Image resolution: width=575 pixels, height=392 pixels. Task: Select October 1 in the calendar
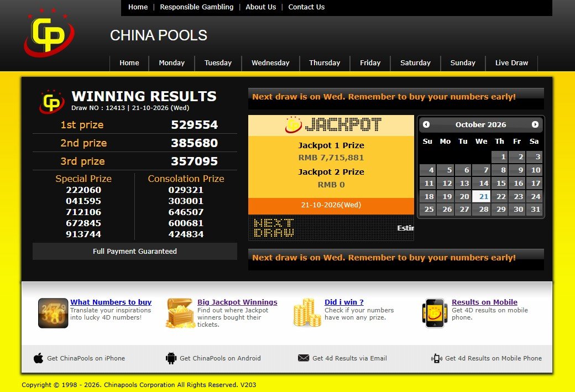click(x=499, y=157)
